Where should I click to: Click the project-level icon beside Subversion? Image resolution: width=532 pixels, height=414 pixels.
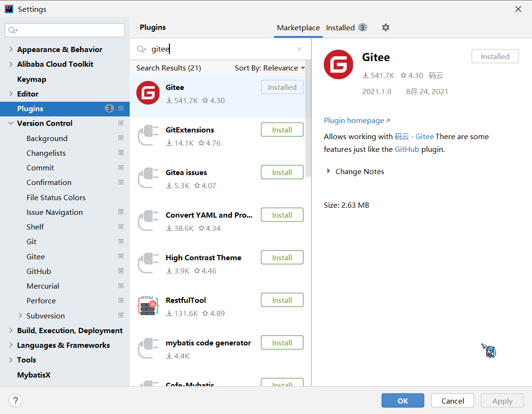(121, 315)
